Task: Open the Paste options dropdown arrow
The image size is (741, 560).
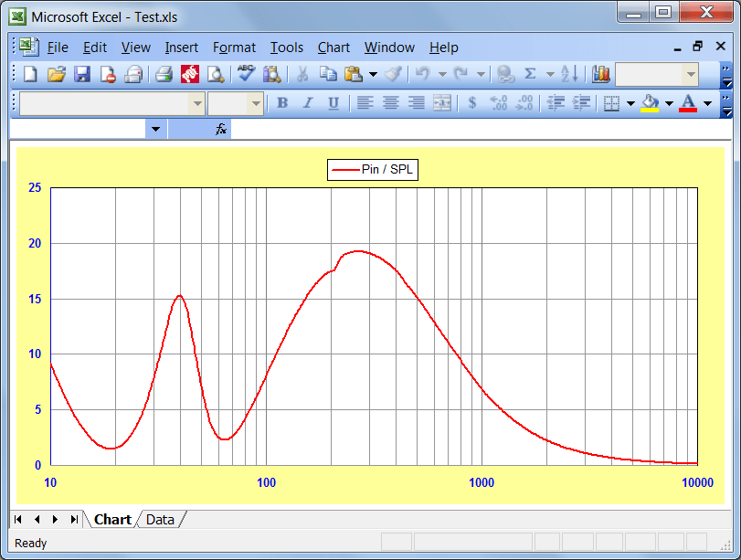Action: tap(373, 74)
